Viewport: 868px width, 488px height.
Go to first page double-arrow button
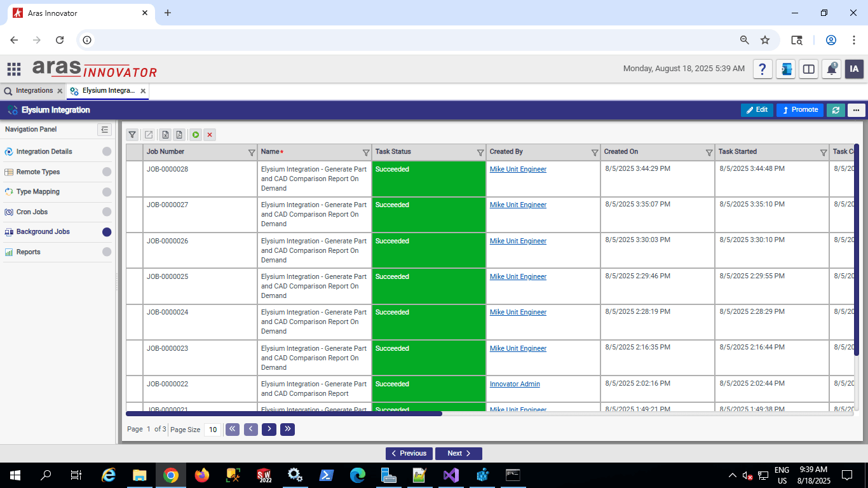click(233, 430)
